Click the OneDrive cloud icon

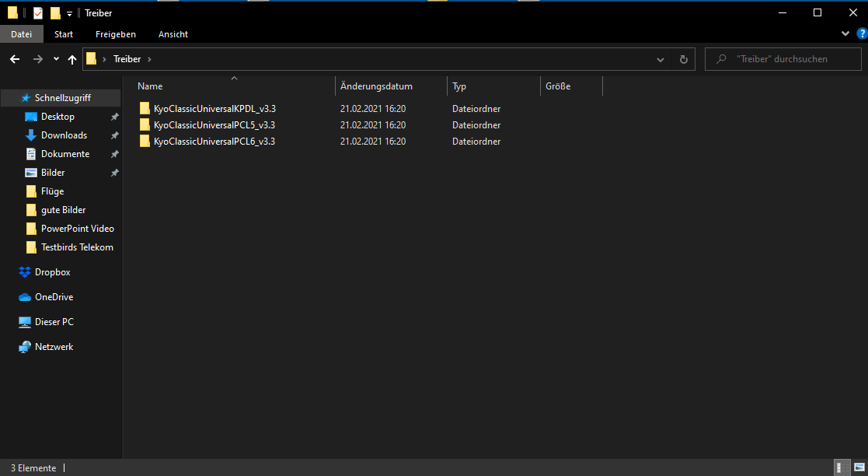pos(25,297)
